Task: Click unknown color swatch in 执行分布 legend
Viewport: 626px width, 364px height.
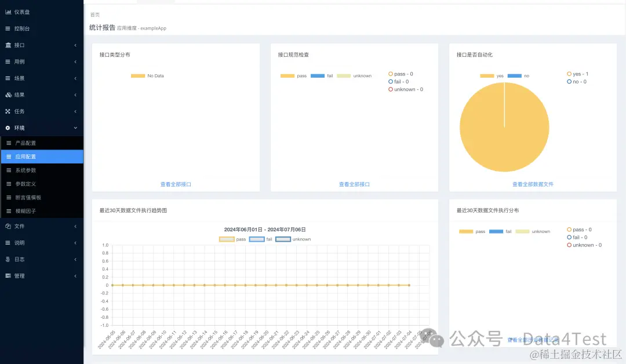Action: (x=523, y=231)
